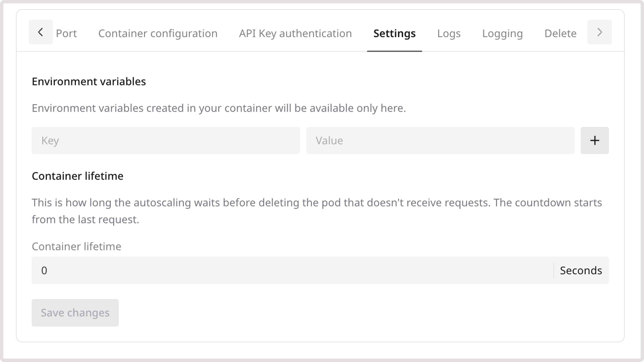Click the environment variables description text
The height and width of the screenshot is (362, 644).
219,108
